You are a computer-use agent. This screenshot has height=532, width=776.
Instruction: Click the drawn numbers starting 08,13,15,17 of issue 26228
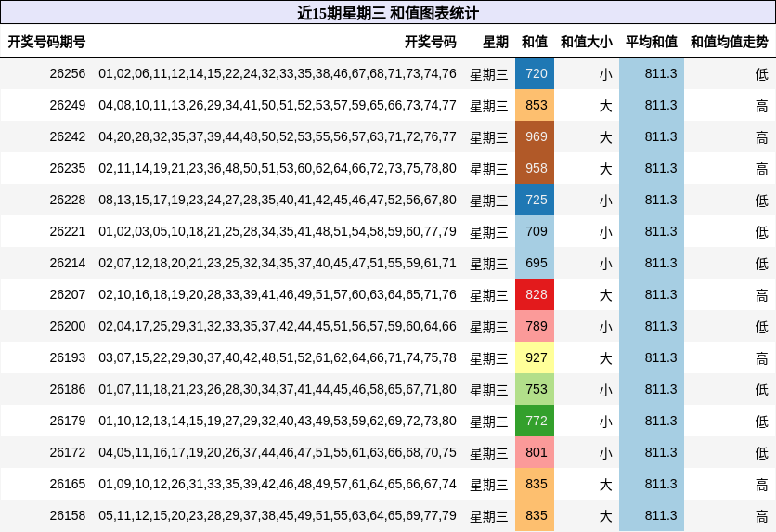[x=278, y=200]
